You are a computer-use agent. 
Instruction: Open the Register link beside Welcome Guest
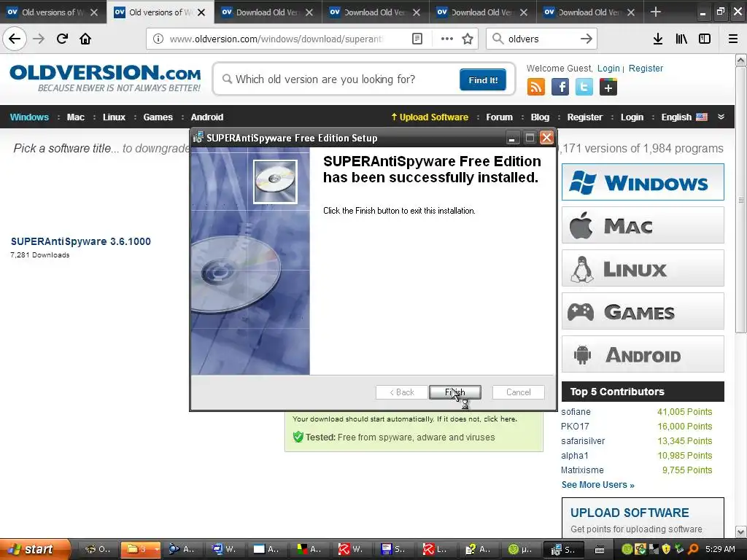point(646,68)
